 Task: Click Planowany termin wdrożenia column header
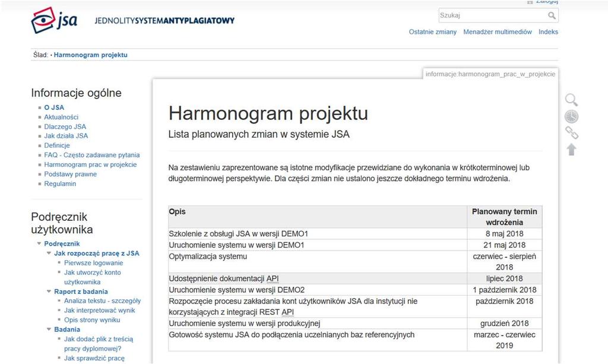(x=505, y=217)
